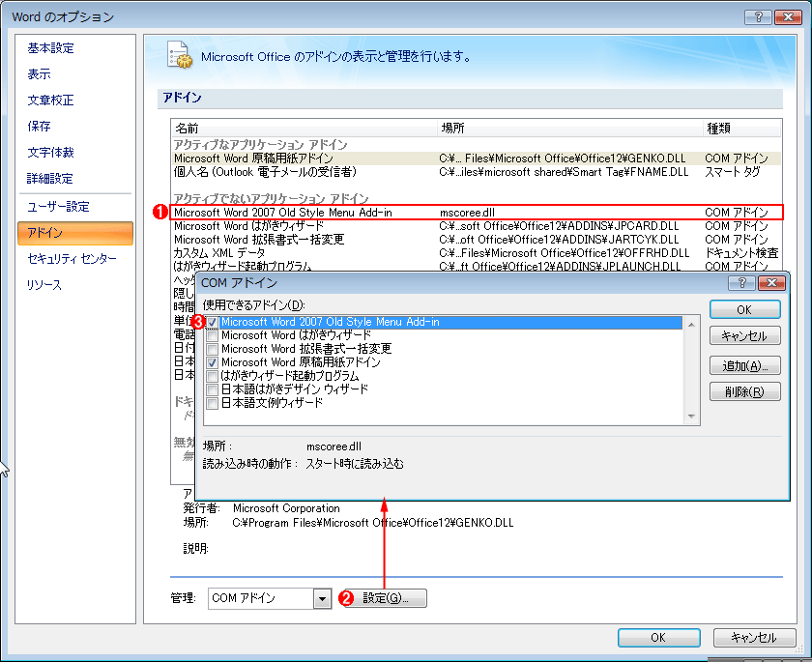Click スタート時に読み込む load behavior text
The width and height of the screenshot is (812, 662).
[x=355, y=464]
